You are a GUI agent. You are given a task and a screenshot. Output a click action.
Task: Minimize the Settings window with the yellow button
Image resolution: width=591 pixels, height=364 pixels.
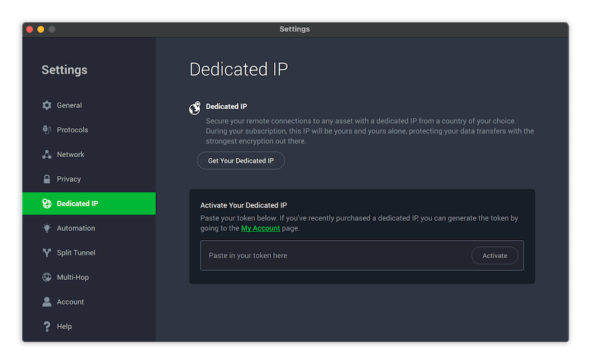coord(41,30)
